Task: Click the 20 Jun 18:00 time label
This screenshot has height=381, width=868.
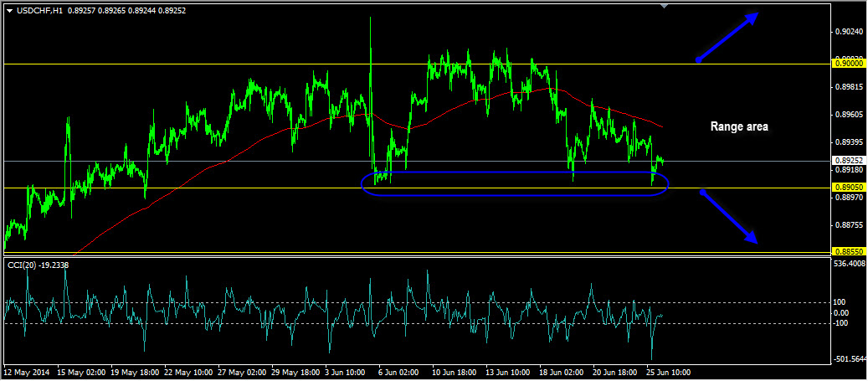Action: click(x=615, y=372)
